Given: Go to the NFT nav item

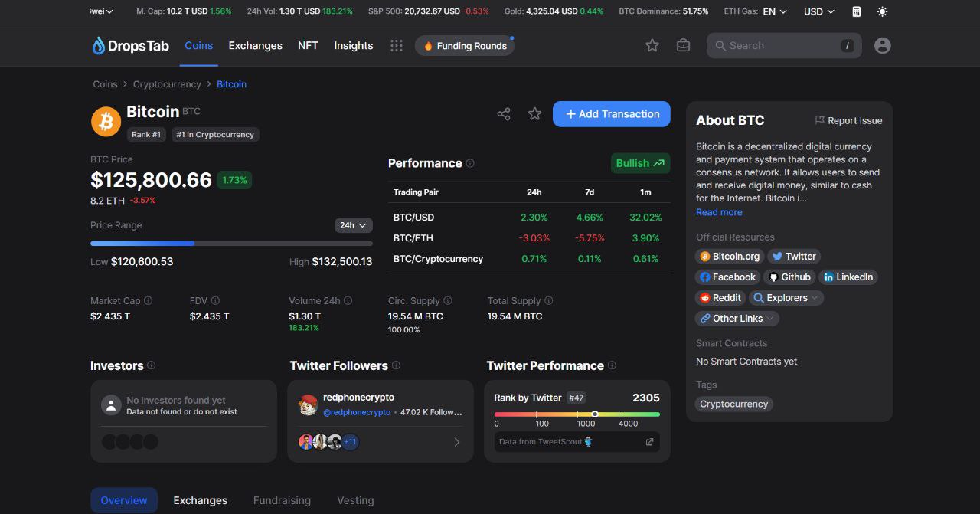Looking at the screenshot, I should (308, 46).
